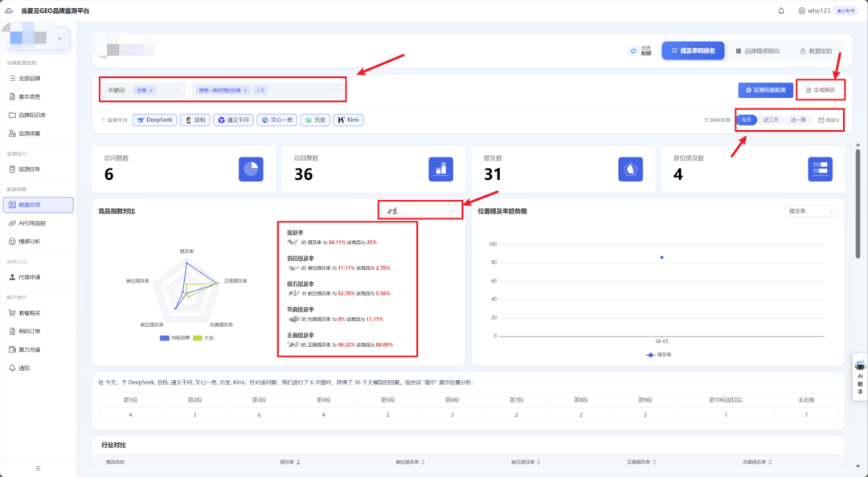Click the +5 collapsed tags indicator
Viewport: 868px width, 477px height.
tap(260, 90)
